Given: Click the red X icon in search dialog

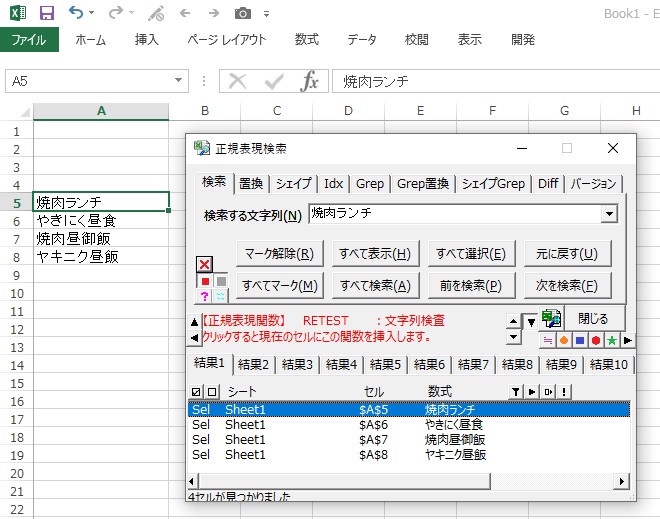Looking at the screenshot, I should pyautogui.click(x=204, y=264).
